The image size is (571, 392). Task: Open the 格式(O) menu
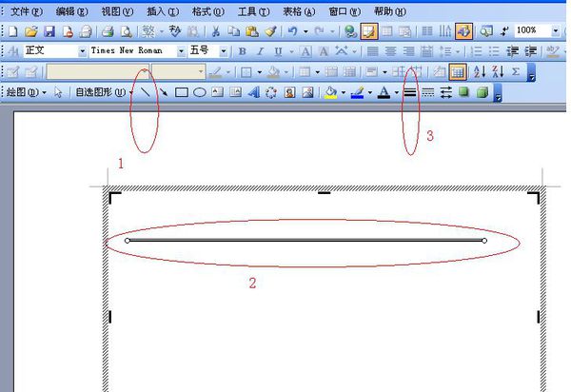click(208, 11)
